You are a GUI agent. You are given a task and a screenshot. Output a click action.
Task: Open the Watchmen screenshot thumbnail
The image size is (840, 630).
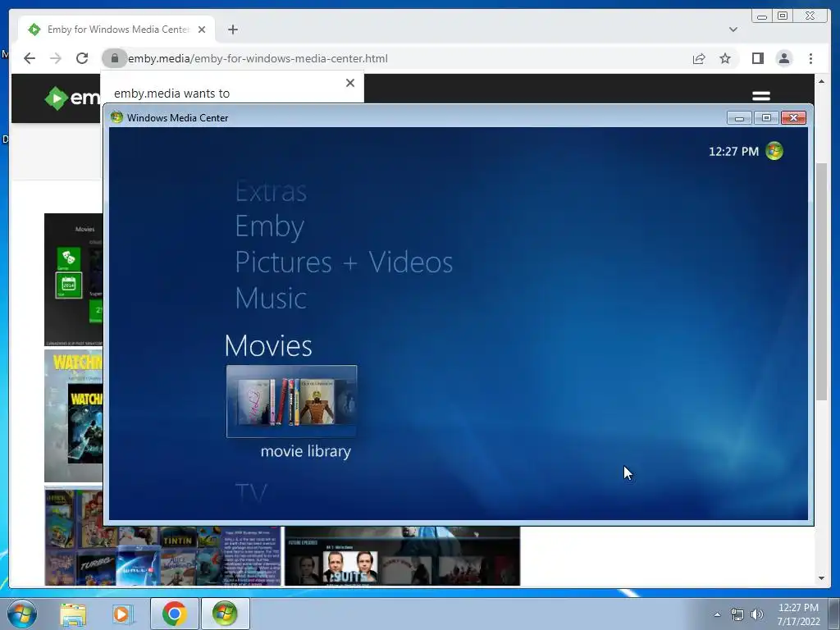73,416
